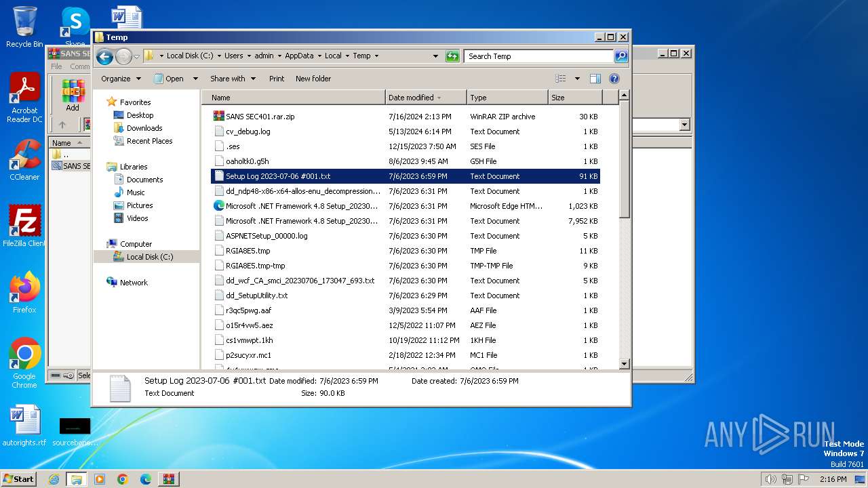
Task: Click WinRAR Add toolbar button
Action: (x=73, y=96)
